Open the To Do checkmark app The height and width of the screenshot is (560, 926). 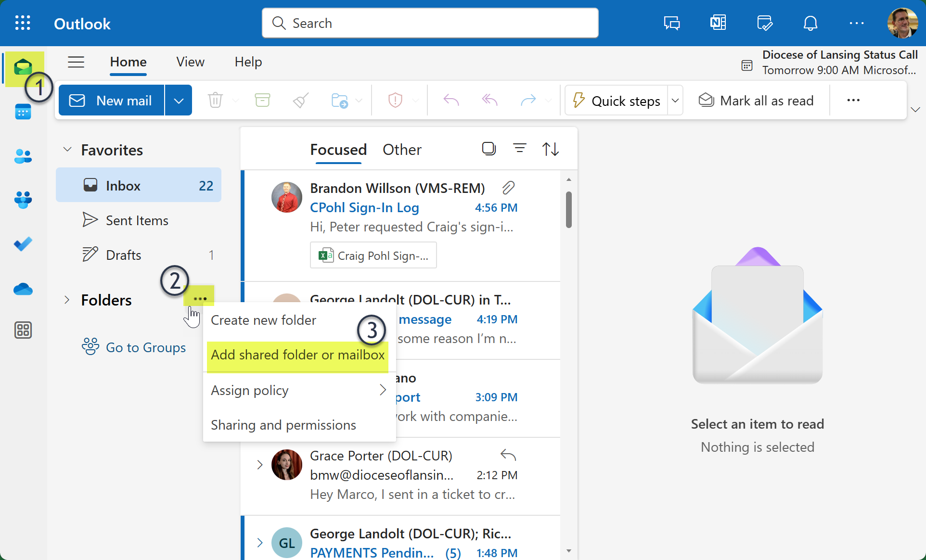(x=23, y=244)
